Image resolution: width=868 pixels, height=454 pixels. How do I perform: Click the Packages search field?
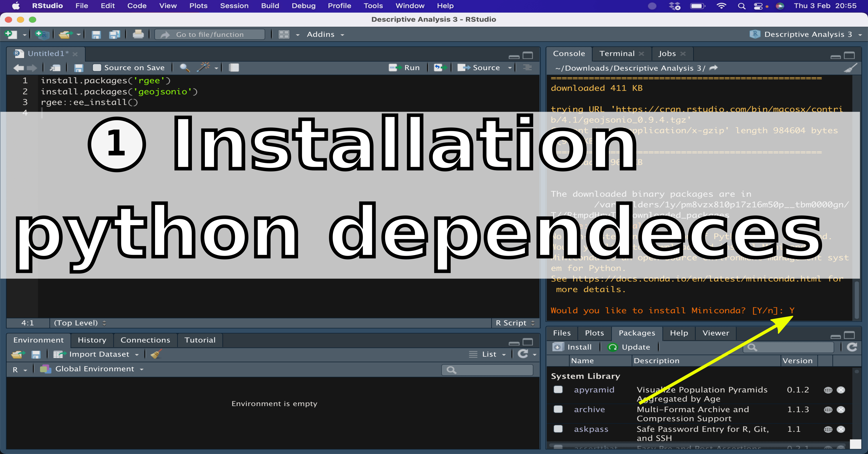click(x=788, y=347)
